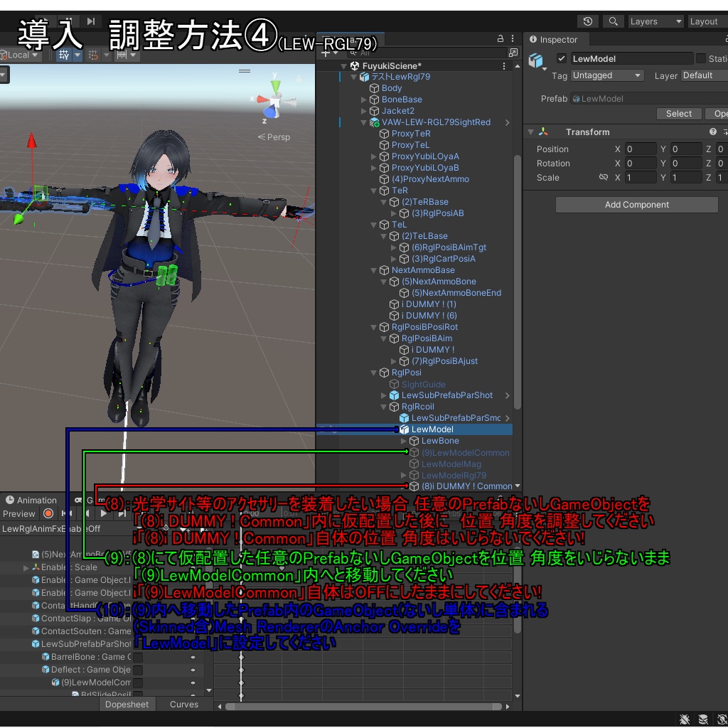Toggle the (9)LewModelCom property checkbox
Image resolution: width=728 pixels, height=728 pixels.
(x=138, y=682)
